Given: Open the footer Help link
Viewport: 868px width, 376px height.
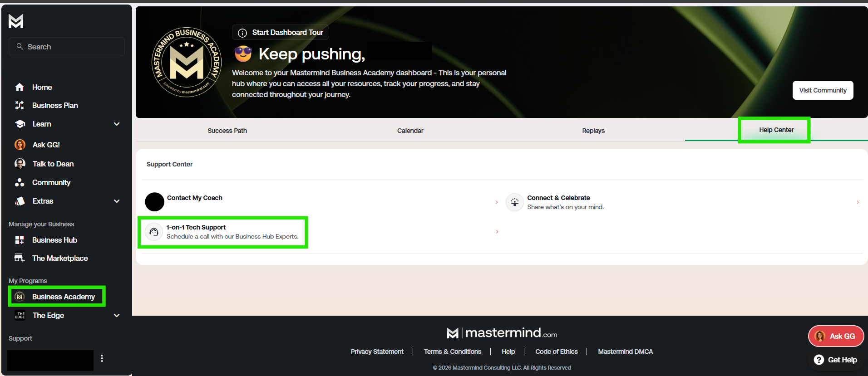Looking at the screenshot, I should [x=508, y=352].
